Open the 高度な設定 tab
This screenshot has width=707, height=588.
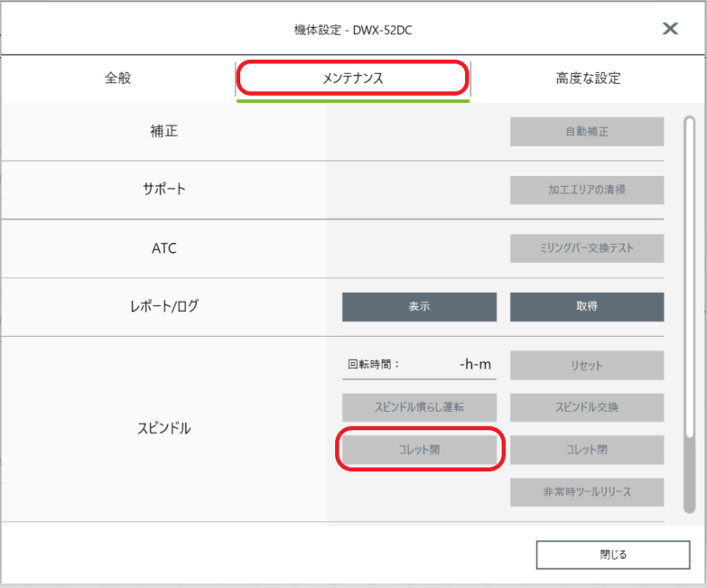[x=588, y=78]
